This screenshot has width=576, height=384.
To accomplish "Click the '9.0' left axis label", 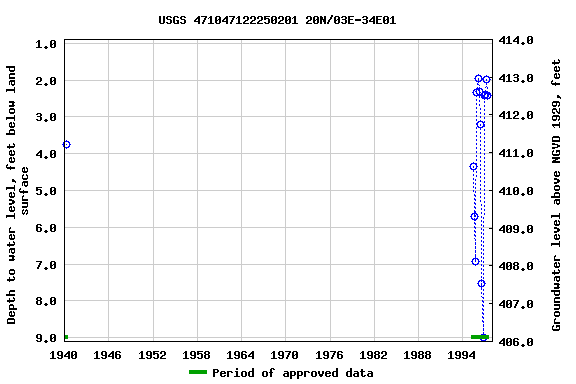I will click(x=46, y=338).
